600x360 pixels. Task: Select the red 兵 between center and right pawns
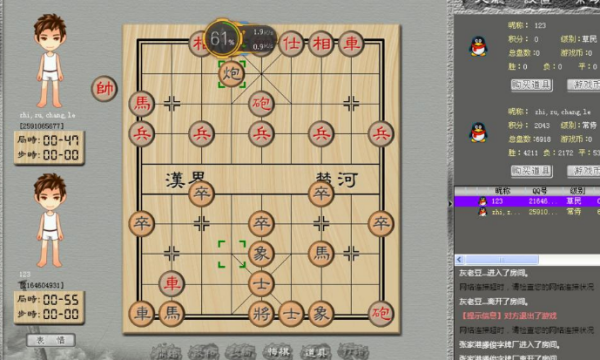point(321,134)
